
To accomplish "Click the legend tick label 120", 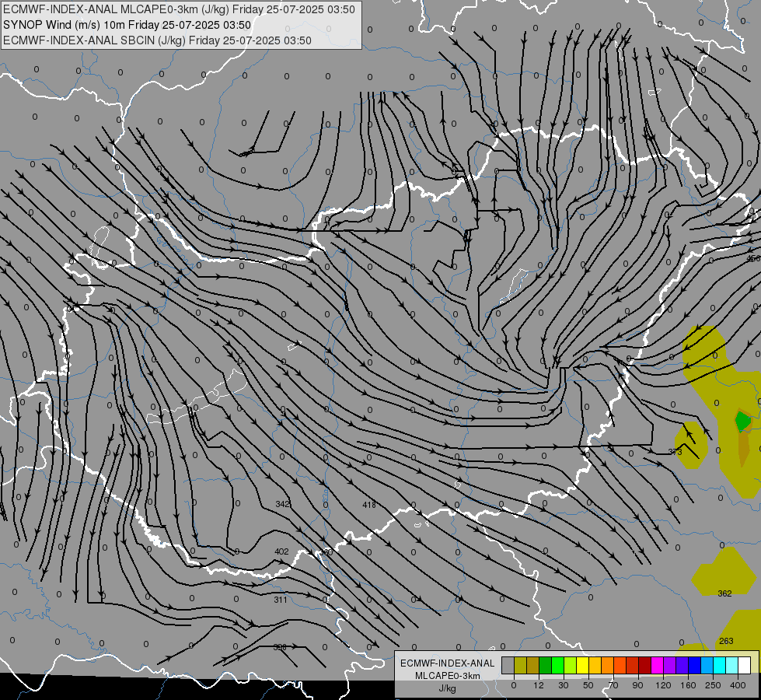I will coord(664,685).
